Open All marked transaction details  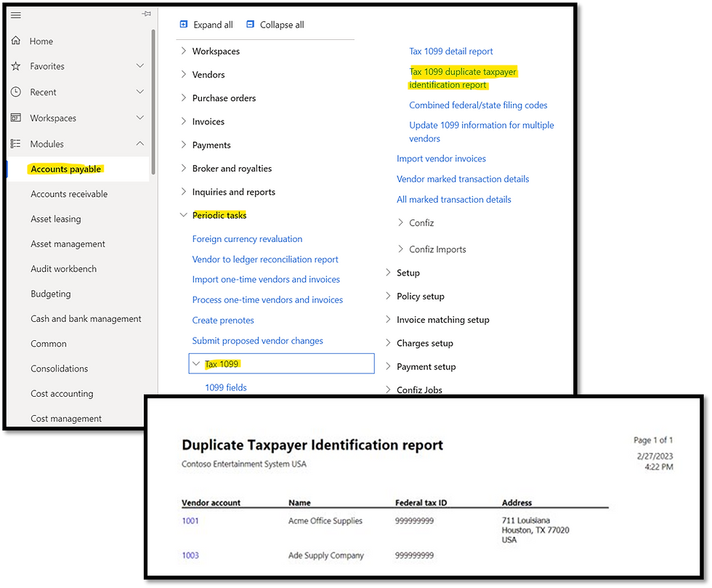pos(453,199)
